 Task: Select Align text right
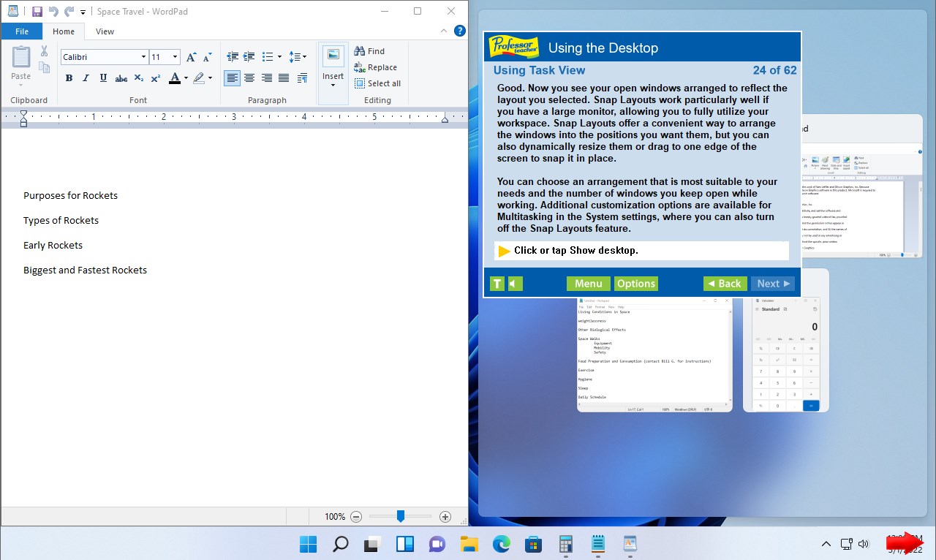(x=267, y=78)
